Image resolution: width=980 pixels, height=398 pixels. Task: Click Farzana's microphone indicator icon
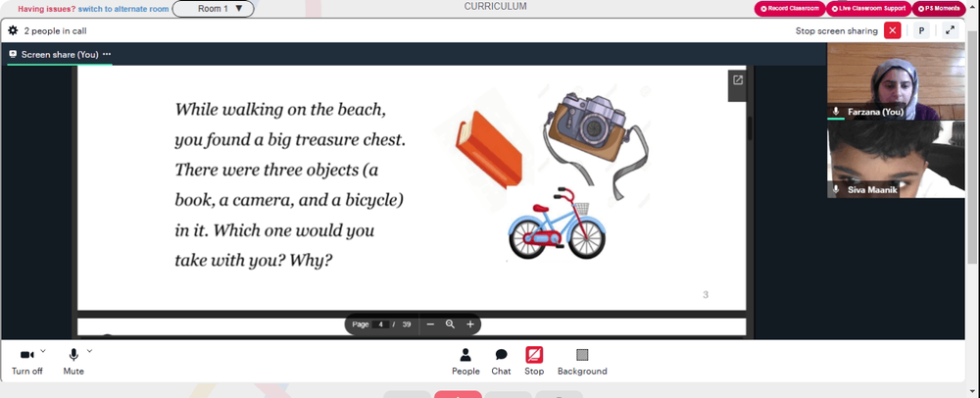[x=836, y=112]
